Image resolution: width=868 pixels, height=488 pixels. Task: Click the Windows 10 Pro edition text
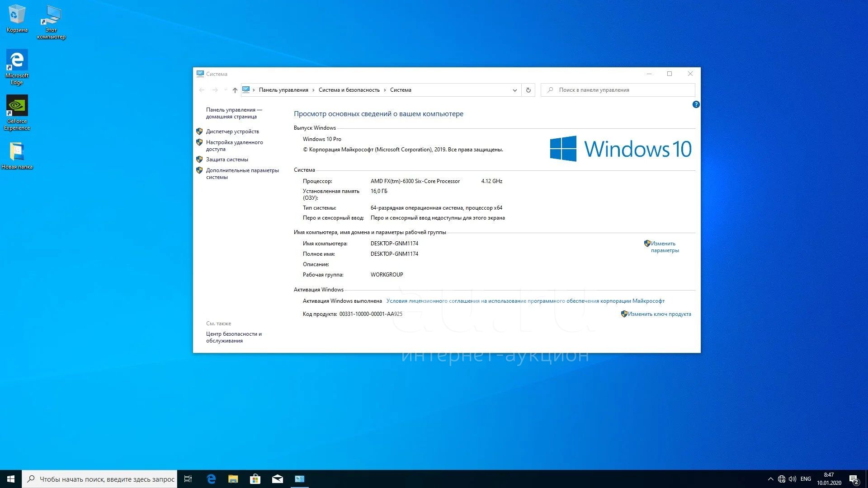[322, 139]
